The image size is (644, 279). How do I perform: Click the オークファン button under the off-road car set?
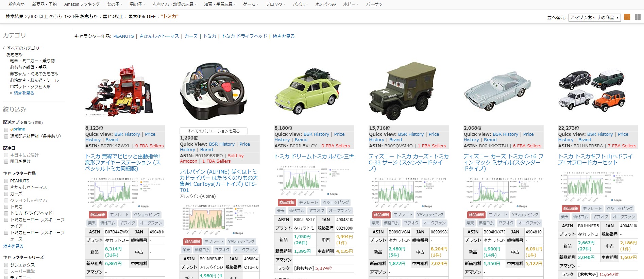[x=624, y=217]
